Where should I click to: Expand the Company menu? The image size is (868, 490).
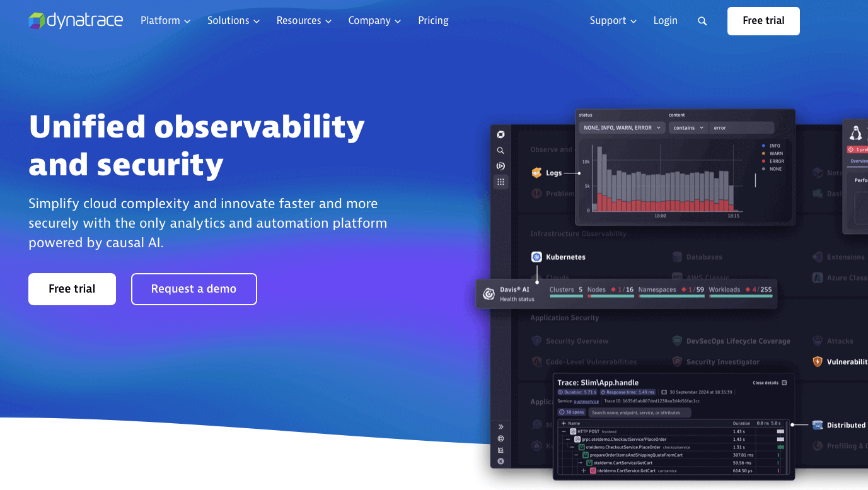click(374, 21)
